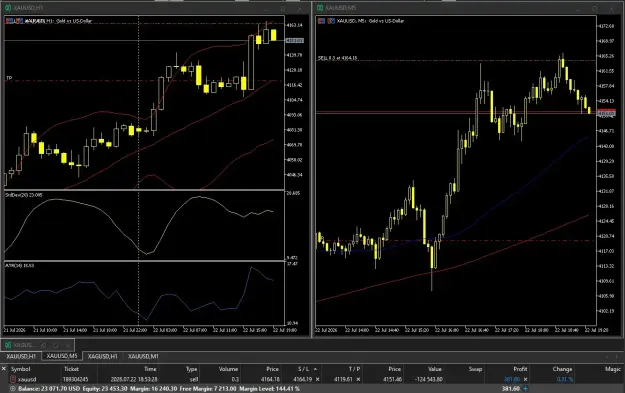Click the Magic column header

613,369
